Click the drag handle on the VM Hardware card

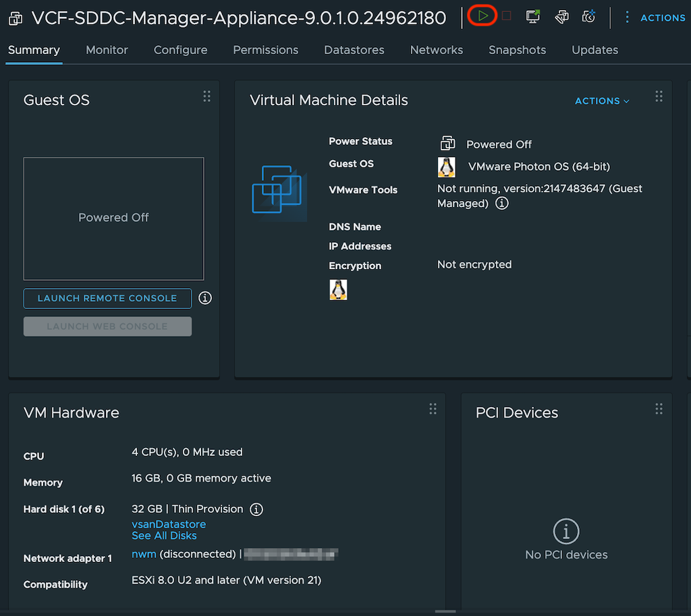pos(433,409)
